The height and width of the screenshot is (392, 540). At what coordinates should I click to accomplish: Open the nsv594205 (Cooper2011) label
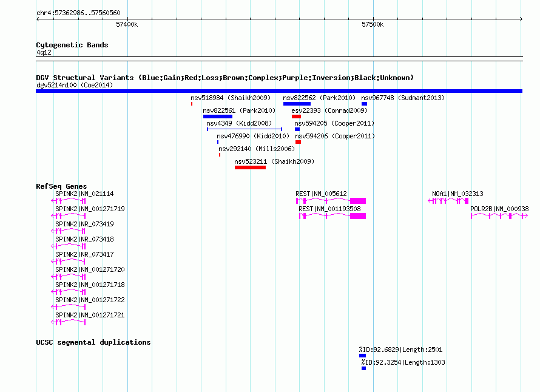pyautogui.click(x=334, y=123)
